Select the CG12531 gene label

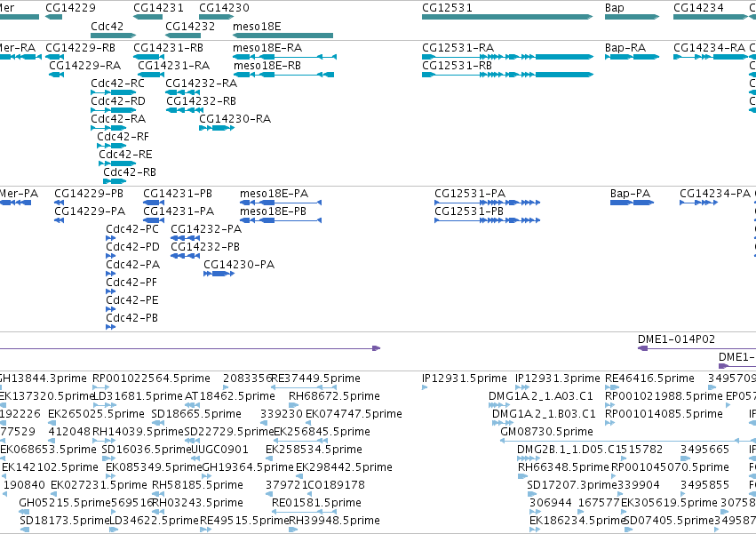(447, 8)
